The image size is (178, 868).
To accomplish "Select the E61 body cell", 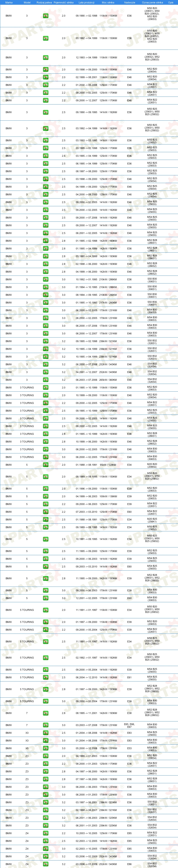I will click(129, 677).
